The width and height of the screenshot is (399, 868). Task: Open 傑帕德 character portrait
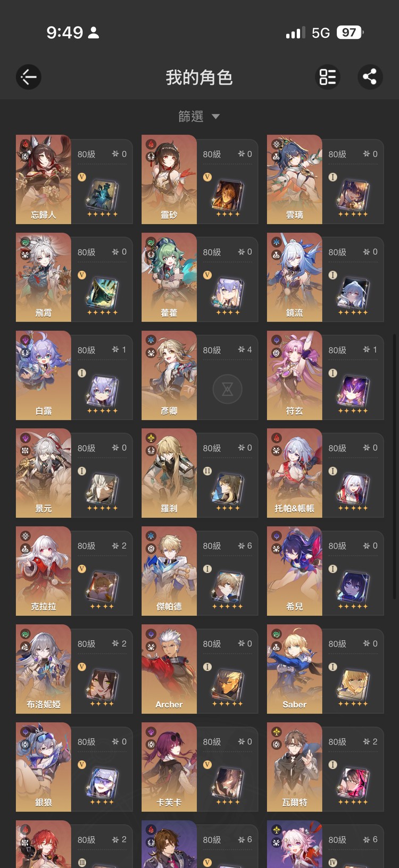pos(169,571)
